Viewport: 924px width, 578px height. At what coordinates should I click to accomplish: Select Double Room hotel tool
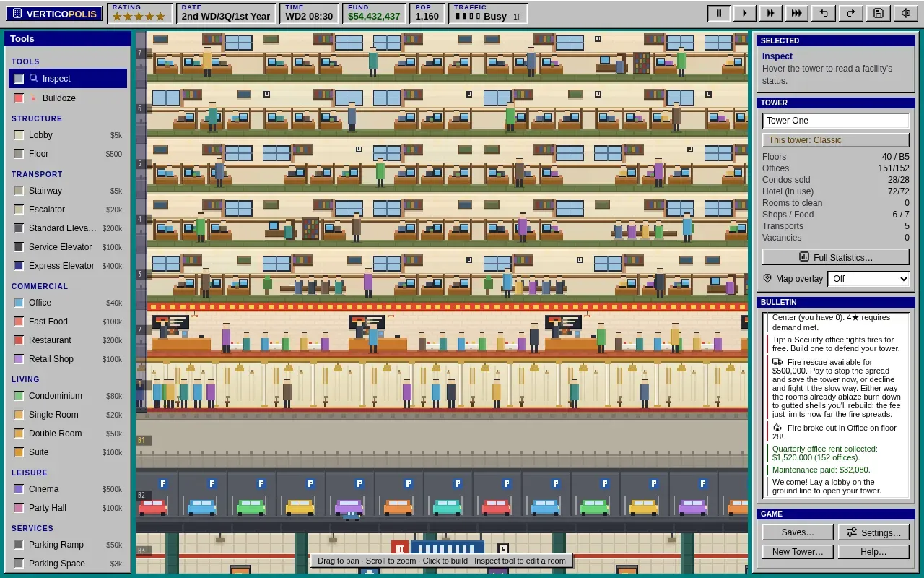68,433
